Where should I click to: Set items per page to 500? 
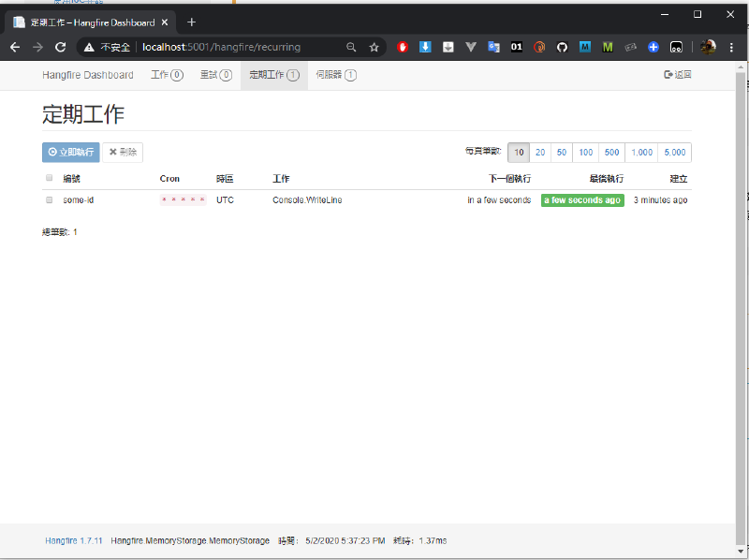611,152
